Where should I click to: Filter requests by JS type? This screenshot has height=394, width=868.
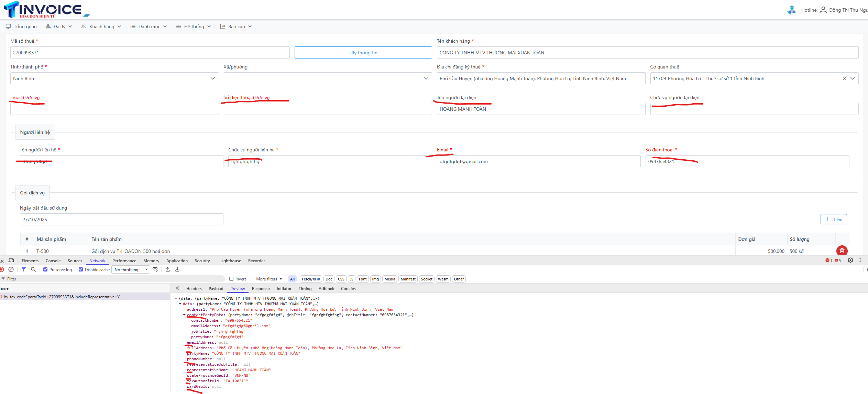click(x=351, y=279)
